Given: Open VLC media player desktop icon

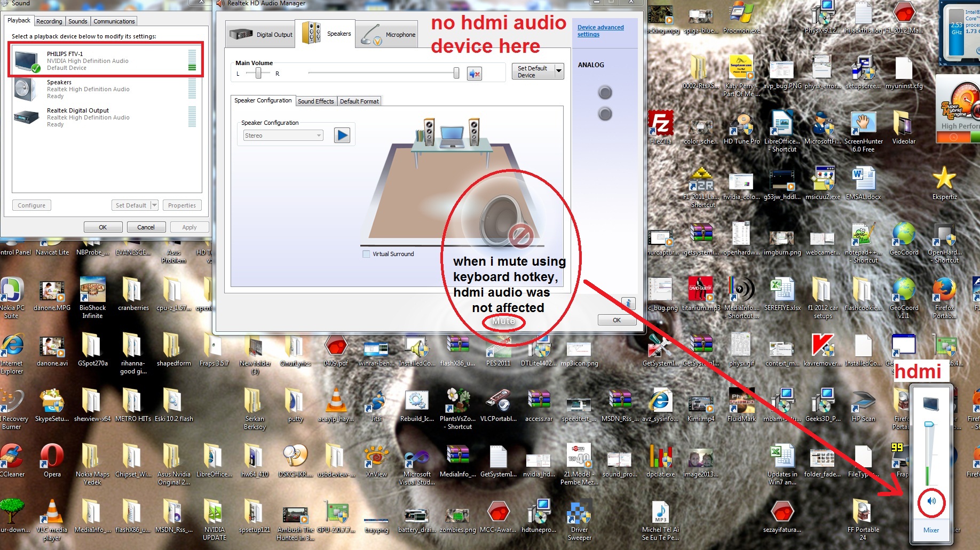Looking at the screenshot, I should point(52,520).
